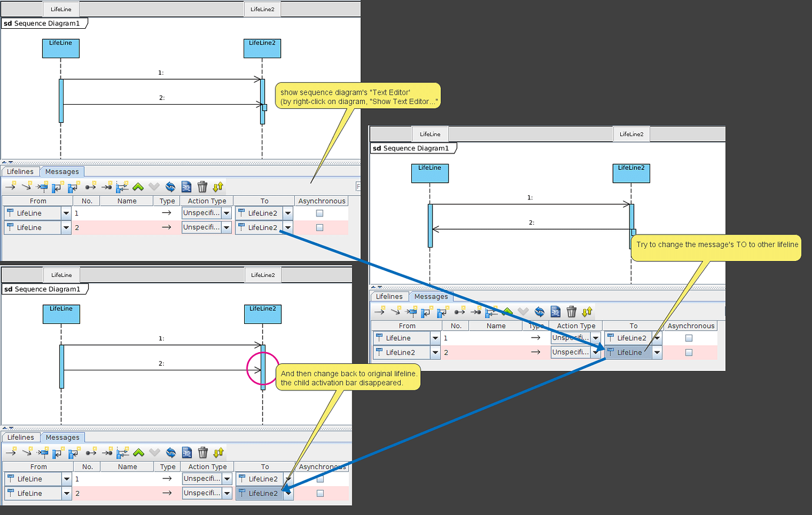812x515 pixels.
Task: Enable Asynchronous for message 2
Action: click(320, 227)
